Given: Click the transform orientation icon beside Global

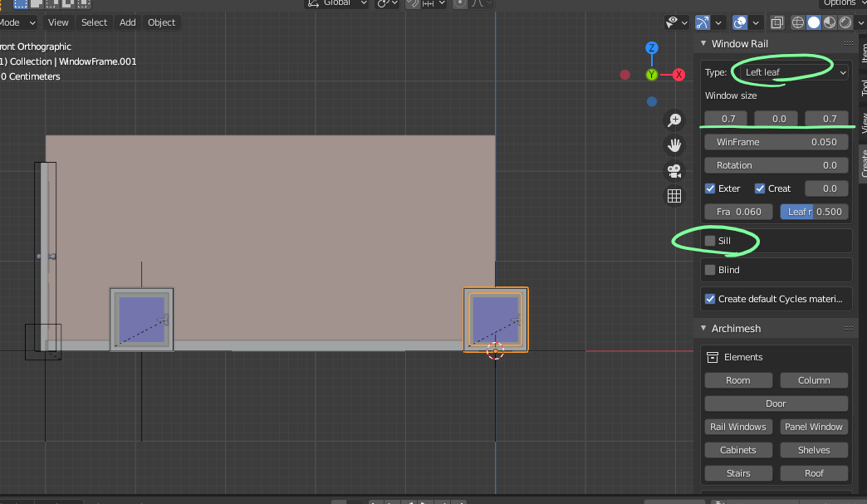Looking at the screenshot, I should pos(314,3).
